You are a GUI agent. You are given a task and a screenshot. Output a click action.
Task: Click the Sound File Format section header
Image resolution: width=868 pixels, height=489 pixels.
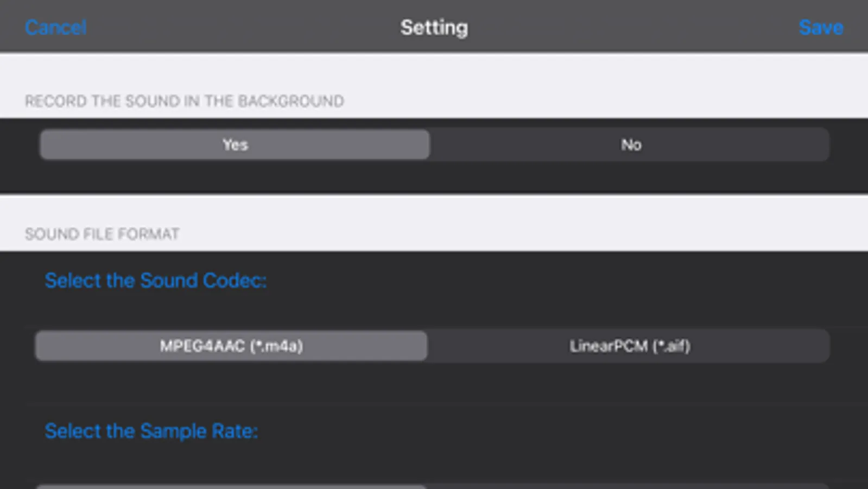(x=102, y=234)
